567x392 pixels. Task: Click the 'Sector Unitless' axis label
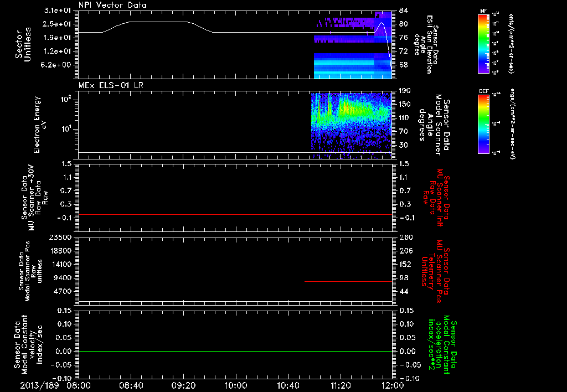23,44
